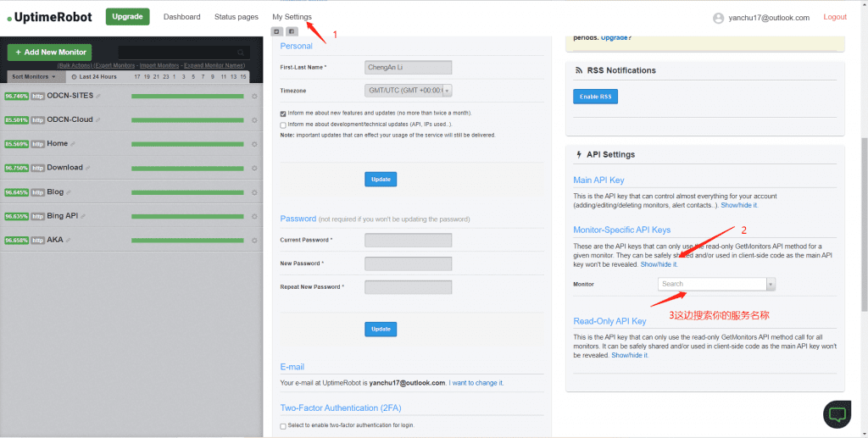This screenshot has width=868, height=438.
Task: Select the Download monitor name
Action: tap(64, 168)
